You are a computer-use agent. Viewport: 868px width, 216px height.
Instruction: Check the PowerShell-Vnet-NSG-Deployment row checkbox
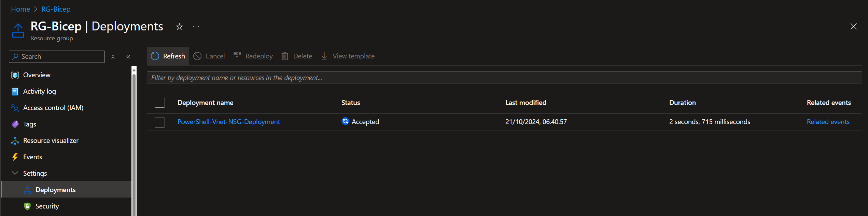pos(160,122)
